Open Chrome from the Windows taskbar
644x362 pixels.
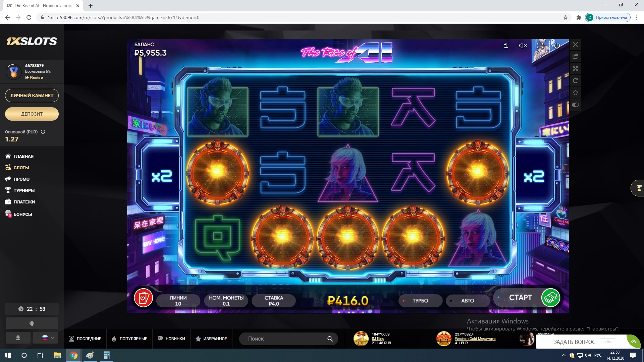tap(74, 355)
